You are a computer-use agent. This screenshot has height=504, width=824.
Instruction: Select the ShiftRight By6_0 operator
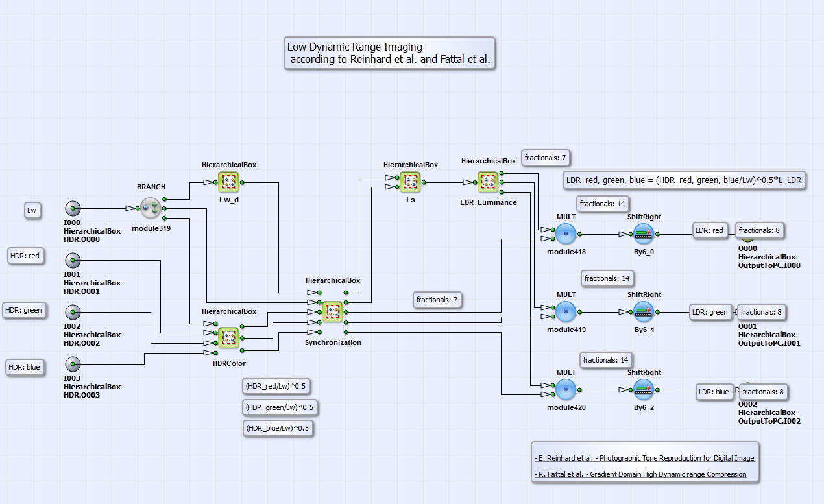tap(644, 234)
